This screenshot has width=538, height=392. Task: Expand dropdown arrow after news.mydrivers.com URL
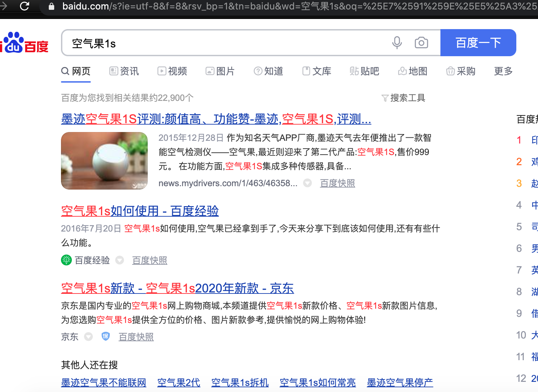[307, 183]
